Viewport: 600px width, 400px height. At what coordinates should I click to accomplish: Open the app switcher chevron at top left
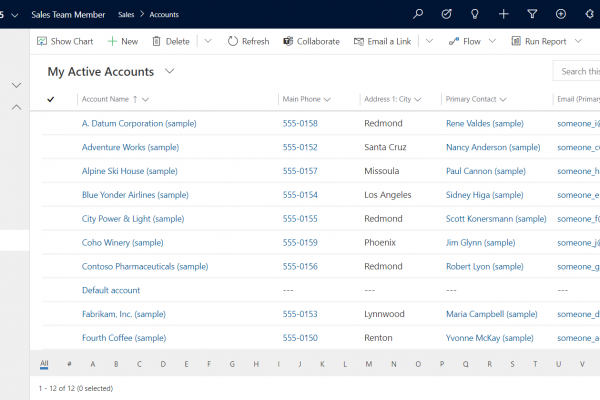tap(15, 15)
